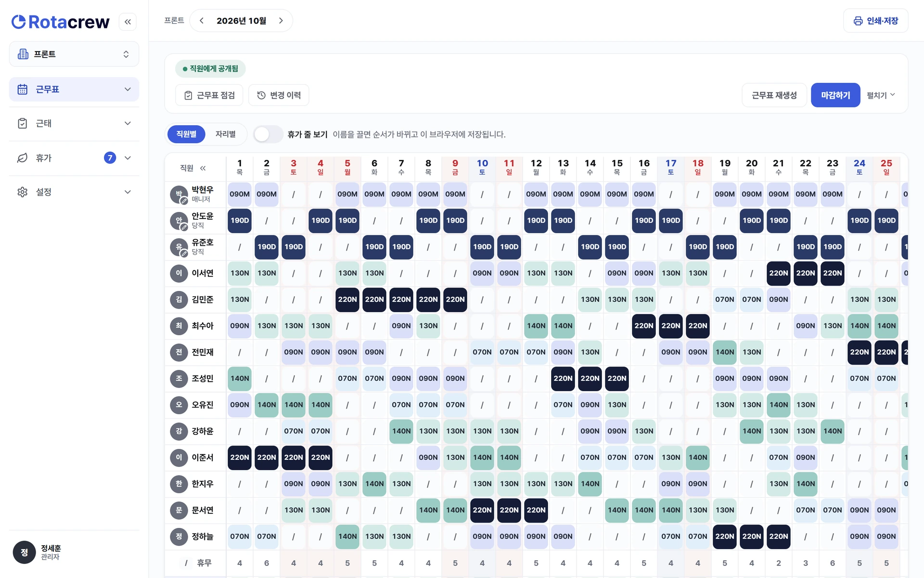The width and height of the screenshot is (924, 578).
Task: Click the 휴가 leaf icon
Action: (x=22, y=158)
